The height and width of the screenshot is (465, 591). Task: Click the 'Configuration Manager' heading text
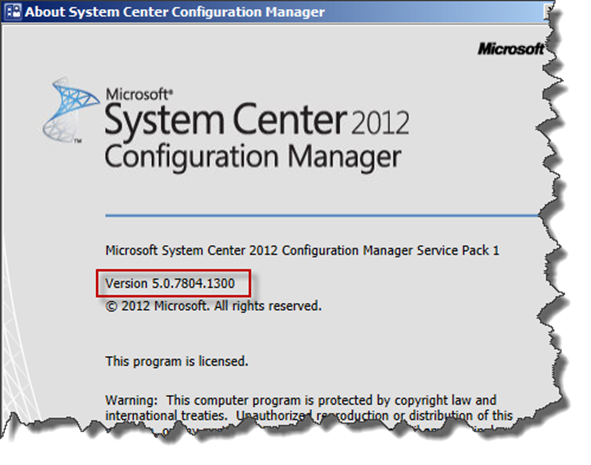[x=253, y=158]
